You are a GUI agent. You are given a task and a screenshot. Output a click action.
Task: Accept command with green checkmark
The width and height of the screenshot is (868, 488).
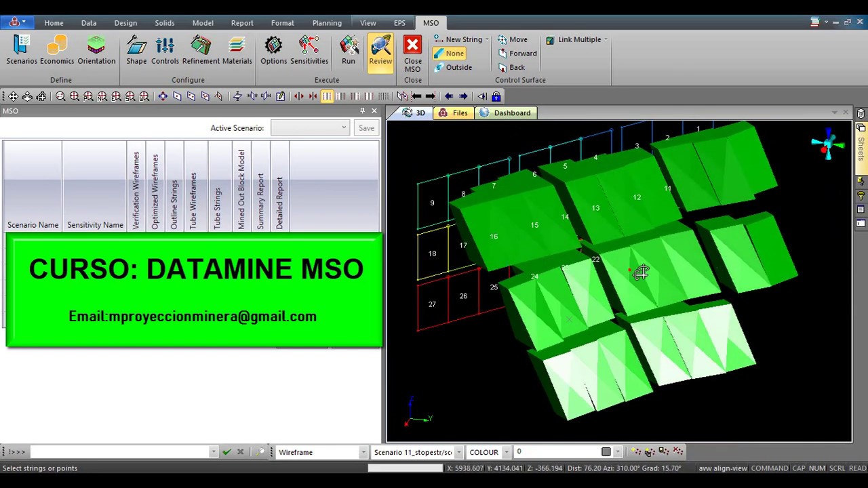226,452
